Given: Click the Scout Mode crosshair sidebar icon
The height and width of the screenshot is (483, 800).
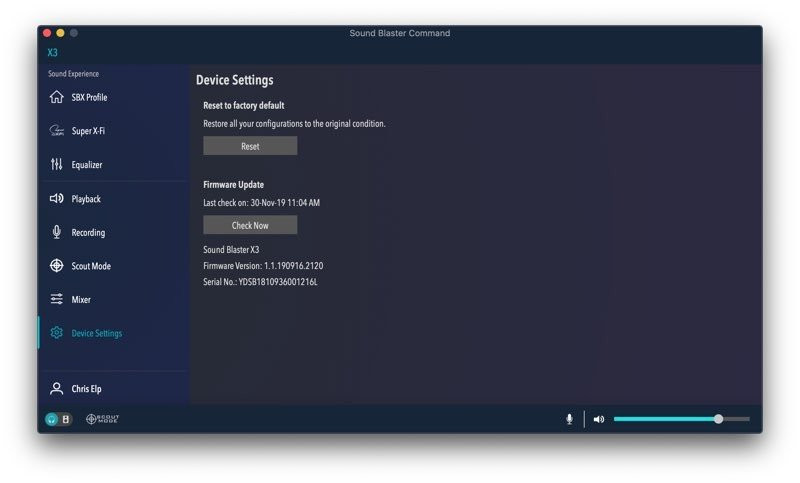Looking at the screenshot, I should (x=56, y=266).
